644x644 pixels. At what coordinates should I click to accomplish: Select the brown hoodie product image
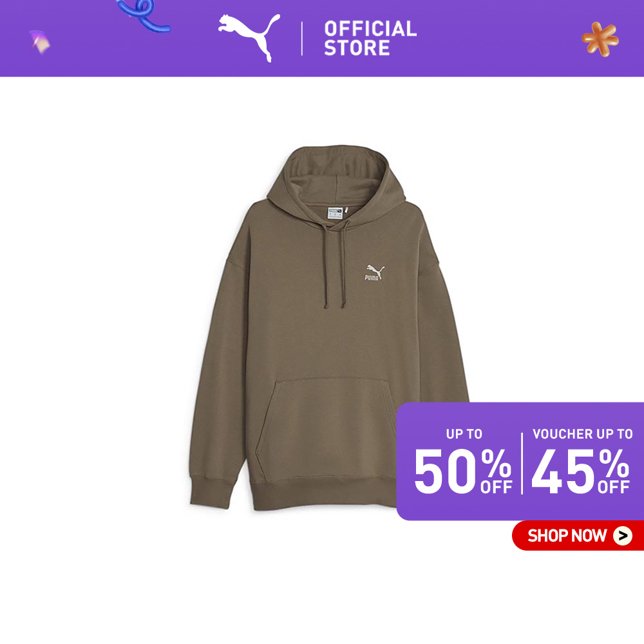click(329, 327)
